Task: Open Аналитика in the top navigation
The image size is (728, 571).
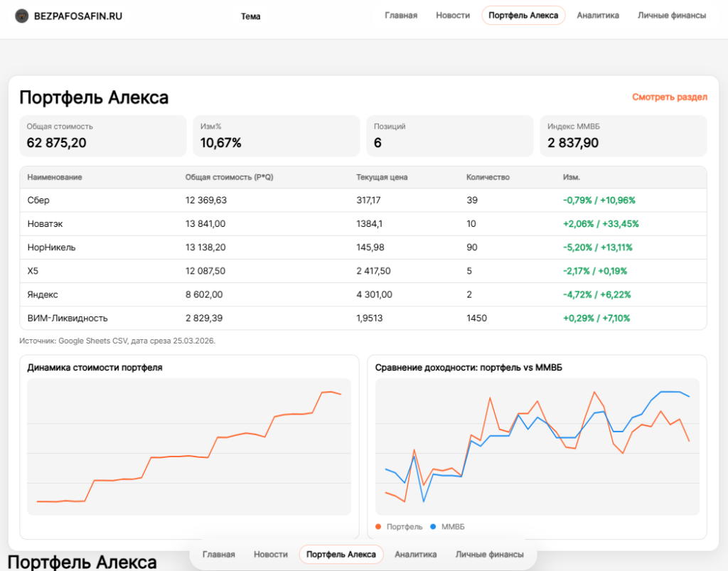Action: tap(598, 16)
